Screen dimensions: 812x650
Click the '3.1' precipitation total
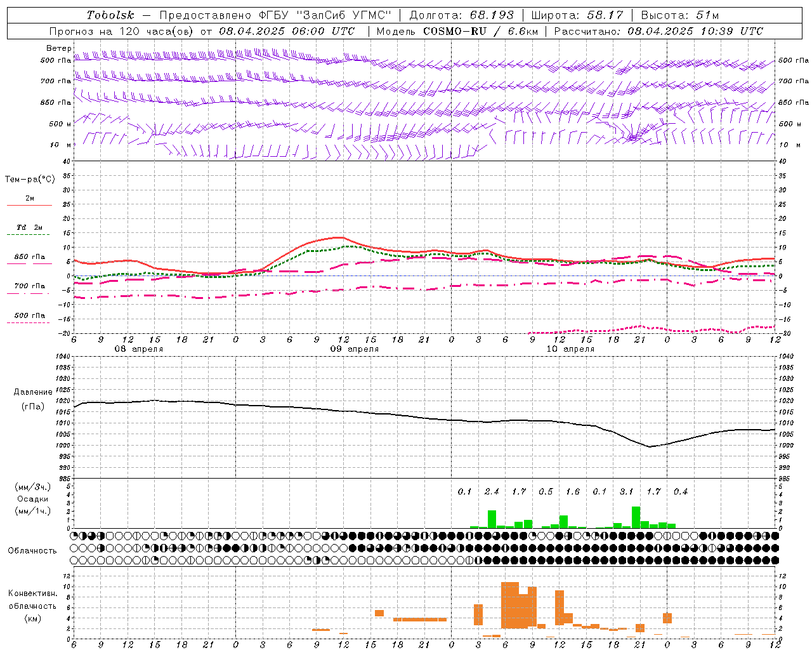click(627, 491)
